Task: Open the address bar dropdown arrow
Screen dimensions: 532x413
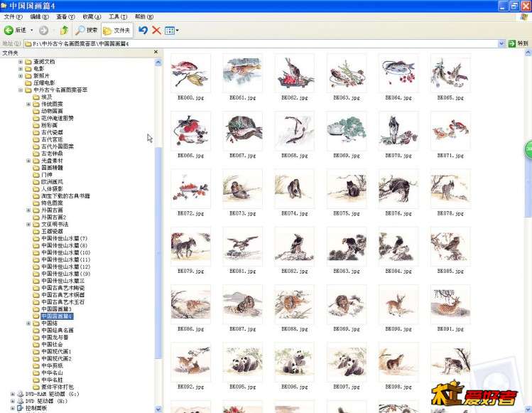Action: 501,43
